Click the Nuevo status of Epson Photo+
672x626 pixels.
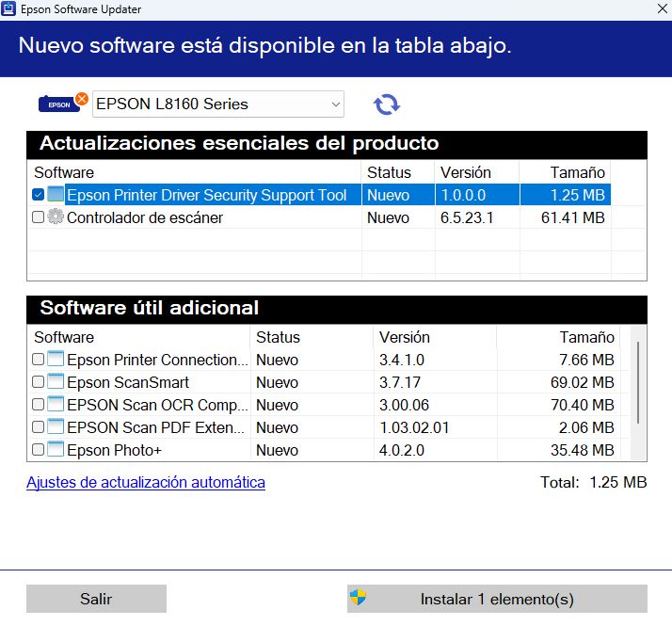tap(277, 450)
